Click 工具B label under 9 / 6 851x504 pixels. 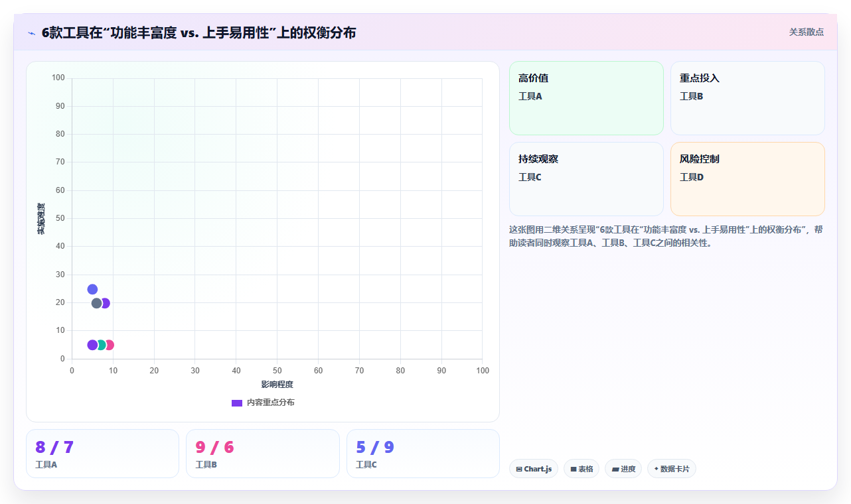pos(206,465)
